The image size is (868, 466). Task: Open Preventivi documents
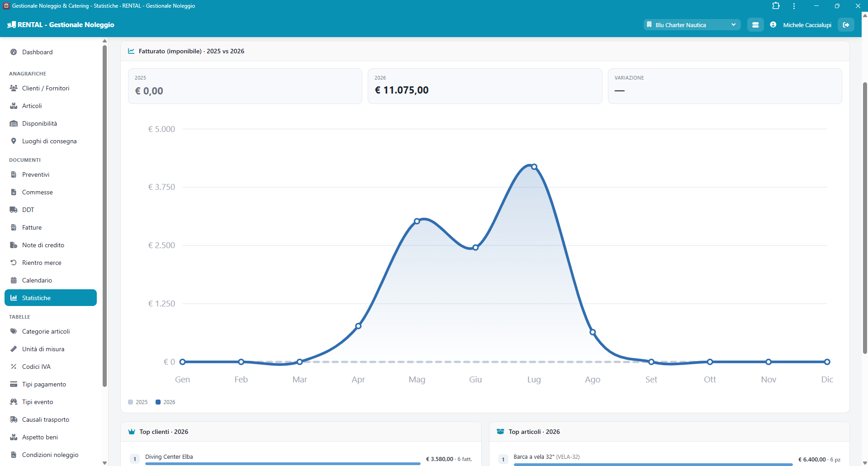(x=51, y=174)
